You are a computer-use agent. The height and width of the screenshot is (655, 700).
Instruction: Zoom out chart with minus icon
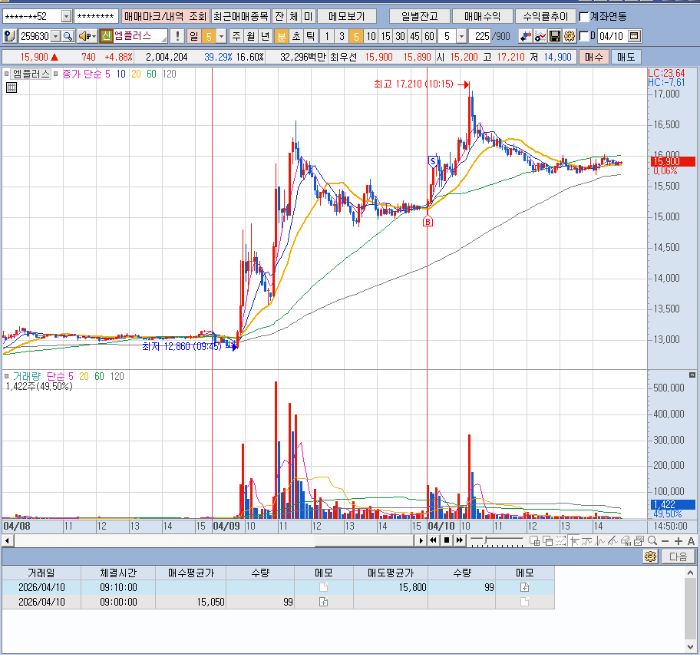[665, 541]
